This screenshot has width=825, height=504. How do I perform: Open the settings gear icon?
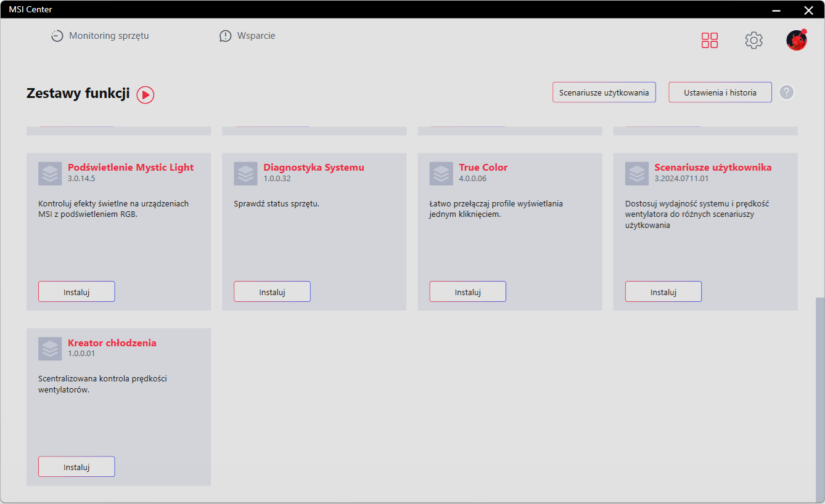coord(753,41)
